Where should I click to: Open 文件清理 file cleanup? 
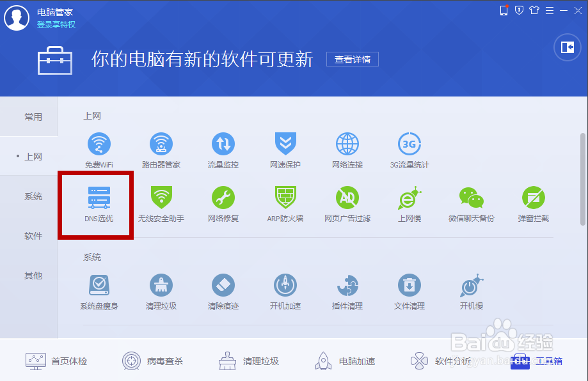409,292
